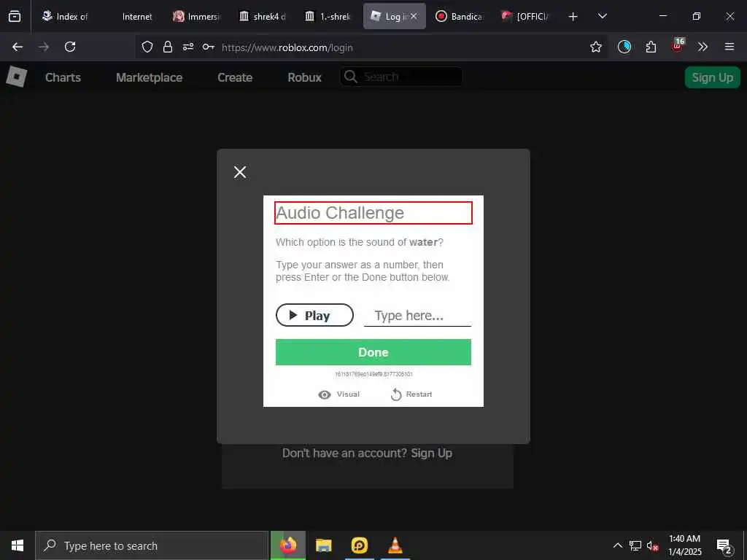Click the muted volume tray icon
The height and width of the screenshot is (560, 747).
[x=653, y=545]
